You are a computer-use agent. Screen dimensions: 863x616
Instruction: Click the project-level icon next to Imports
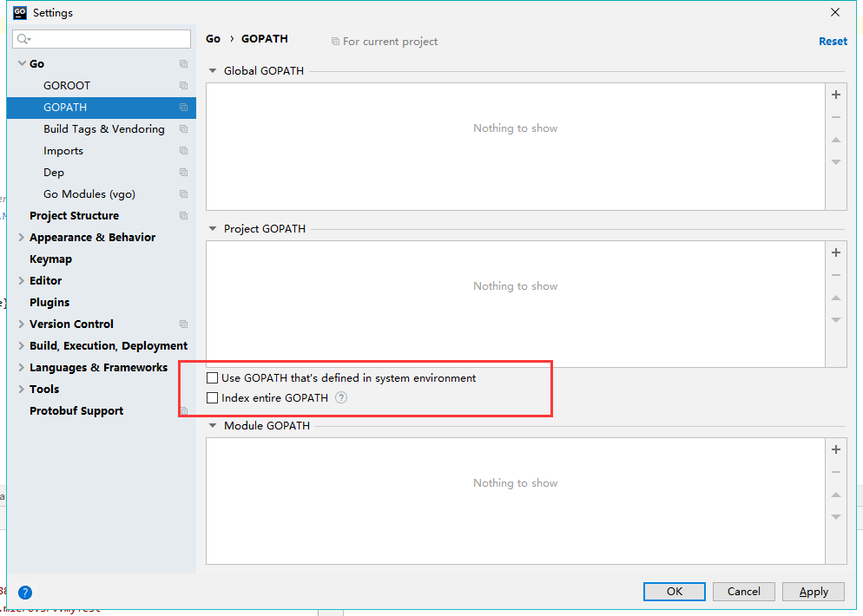click(184, 151)
